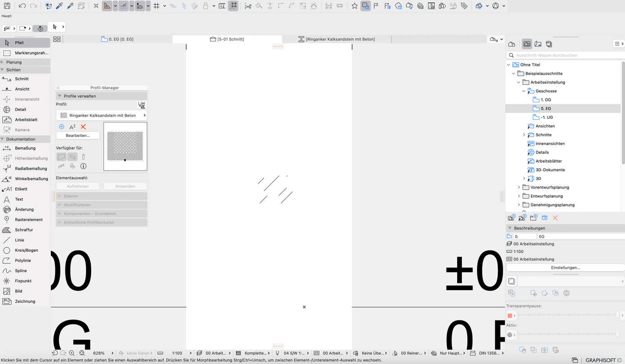Activate the eyedropper pick-up parameters tool
Screen dimensions: 625x364
(60, 6)
